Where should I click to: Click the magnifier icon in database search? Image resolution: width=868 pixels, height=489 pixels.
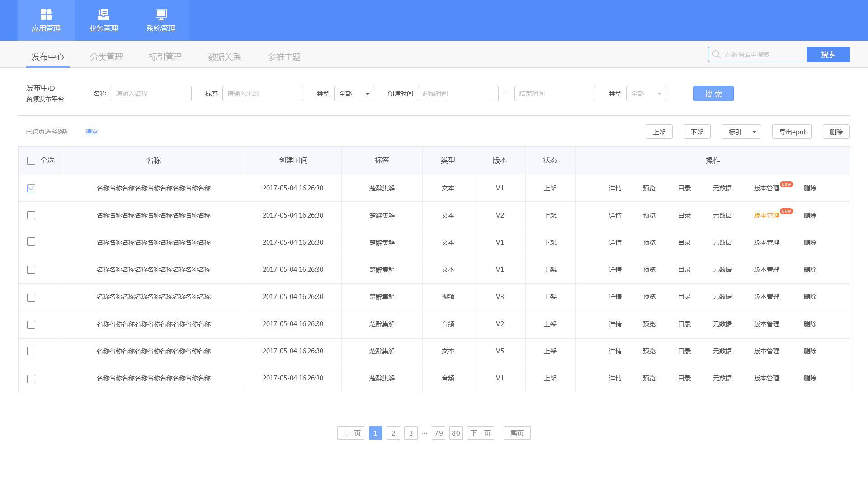(717, 54)
